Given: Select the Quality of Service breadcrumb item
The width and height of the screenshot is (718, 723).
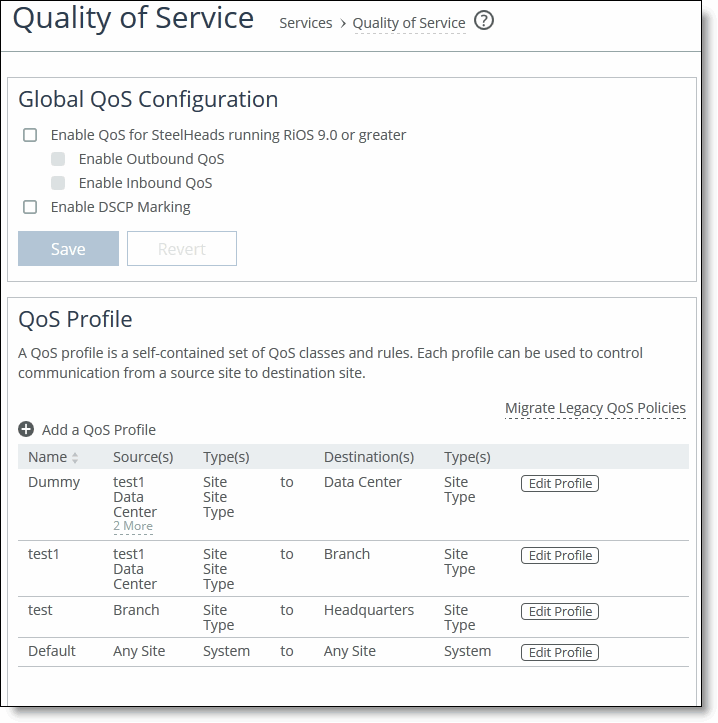Looking at the screenshot, I should pyautogui.click(x=409, y=23).
